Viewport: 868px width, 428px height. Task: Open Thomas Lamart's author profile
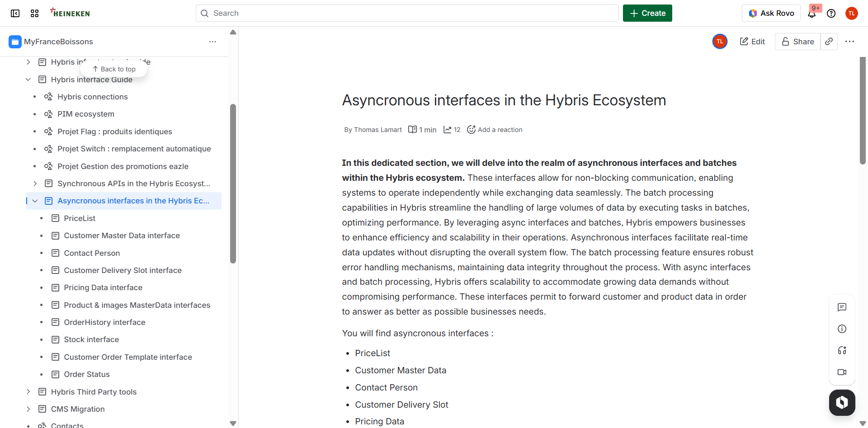[378, 130]
